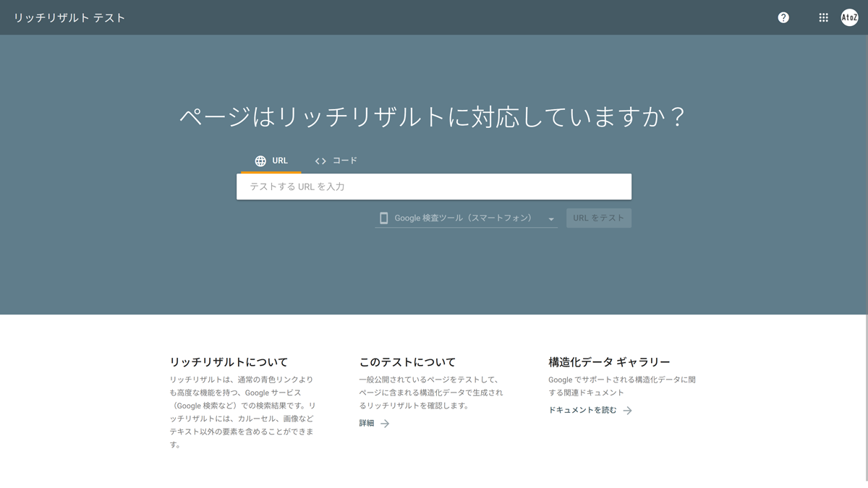The height and width of the screenshot is (488, 868).
Task: Switch to the URL tab
Action: click(x=271, y=160)
